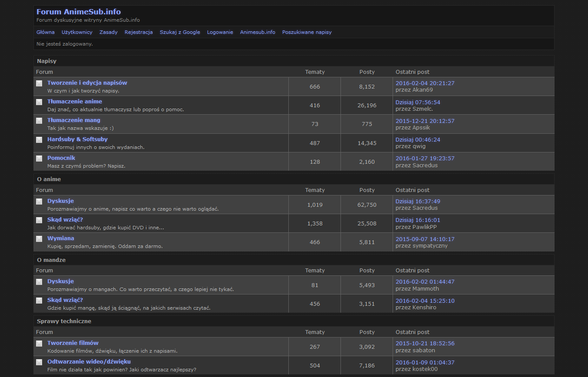The height and width of the screenshot is (377, 588).
Task: Click status icon beside Tłumaczenie mang
Action: (39, 121)
